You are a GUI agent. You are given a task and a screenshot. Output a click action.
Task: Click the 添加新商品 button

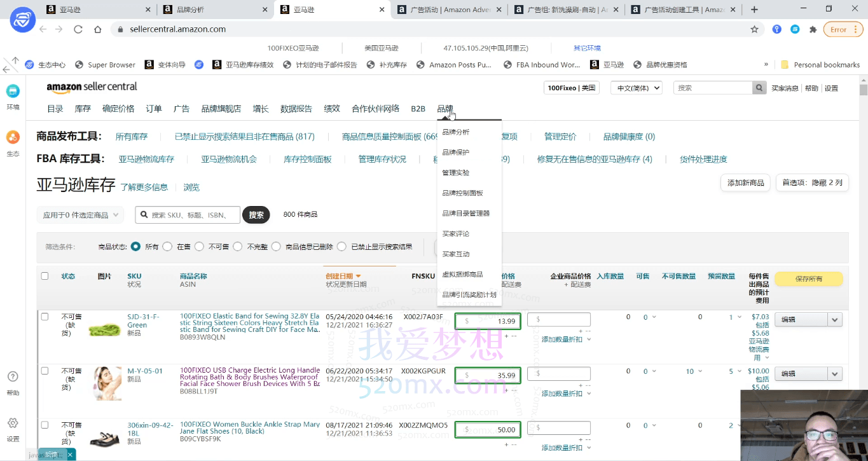(x=745, y=183)
